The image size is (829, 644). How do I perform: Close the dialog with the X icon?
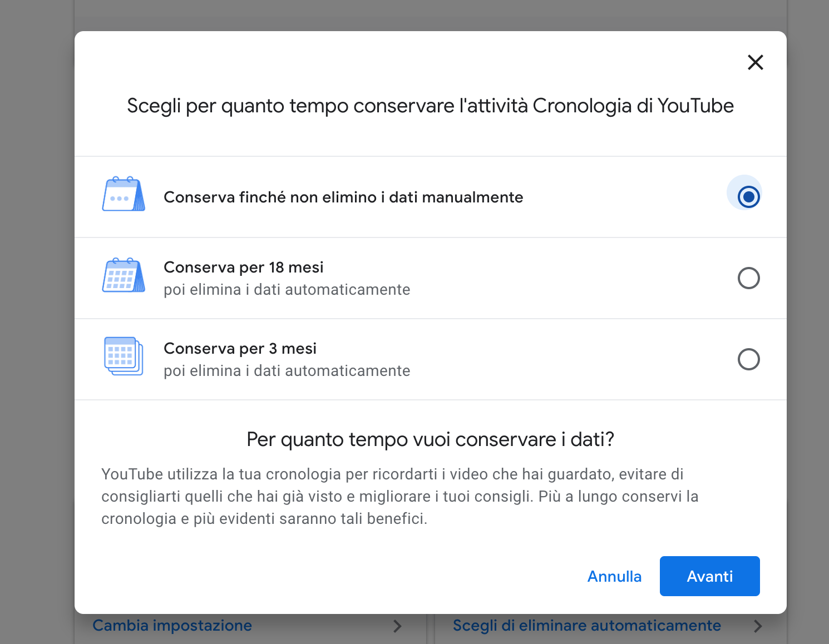pyautogui.click(x=755, y=62)
